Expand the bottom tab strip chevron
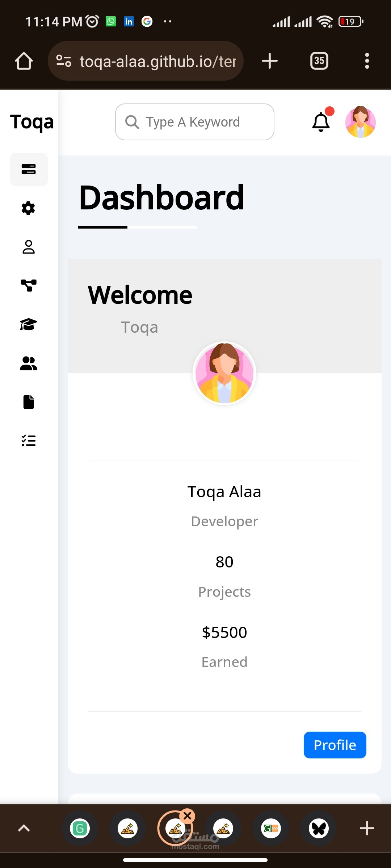This screenshot has height=868, width=391. (24, 828)
